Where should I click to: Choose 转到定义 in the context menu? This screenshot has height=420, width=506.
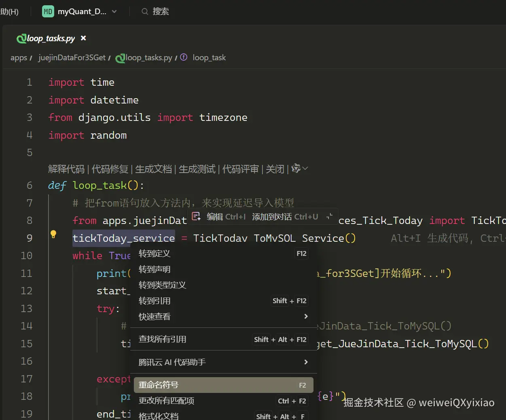click(x=155, y=253)
